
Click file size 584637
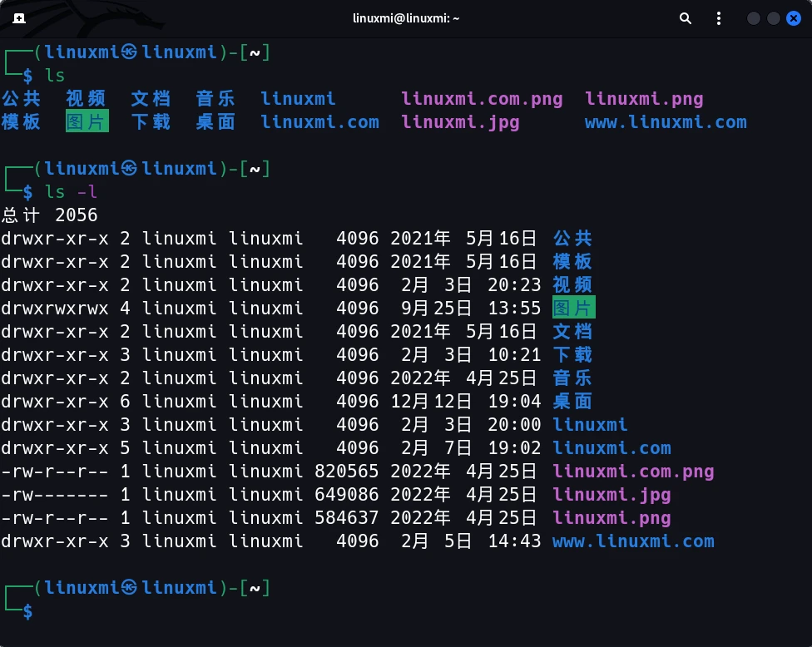pyautogui.click(x=346, y=517)
